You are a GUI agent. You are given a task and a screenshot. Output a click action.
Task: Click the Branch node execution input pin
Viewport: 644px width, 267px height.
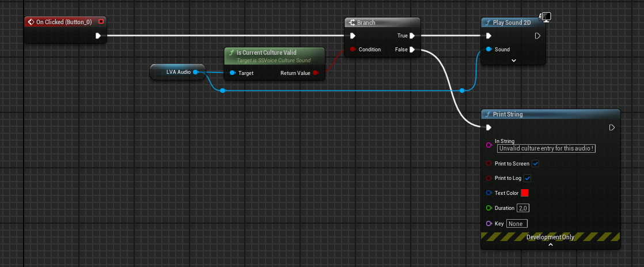[x=353, y=36]
